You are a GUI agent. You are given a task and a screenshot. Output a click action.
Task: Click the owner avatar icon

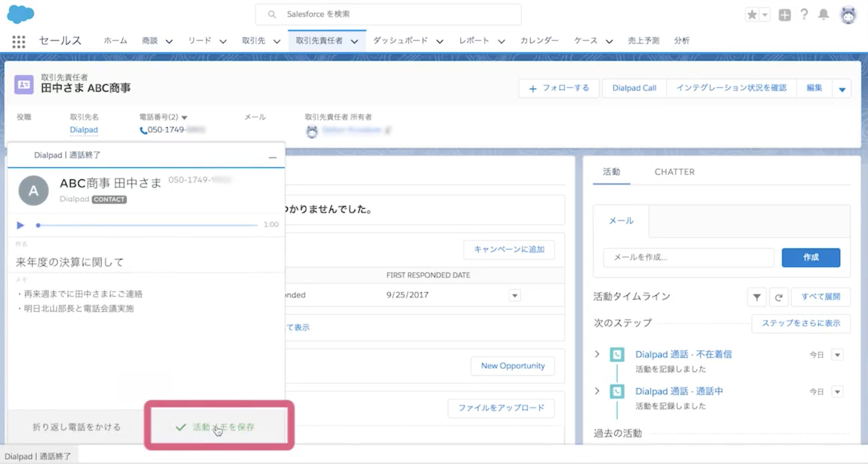point(312,131)
